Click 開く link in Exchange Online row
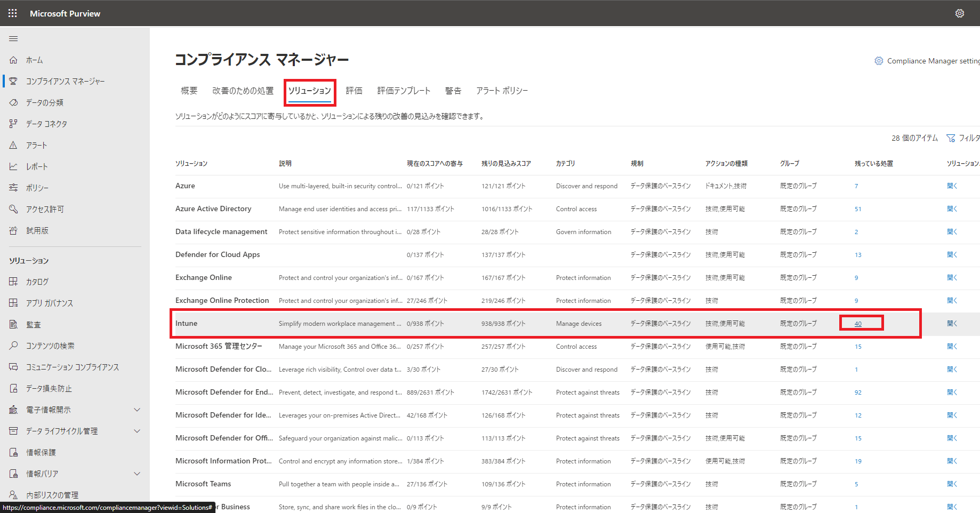Screen dimensions: 980x513 [952, 278]
